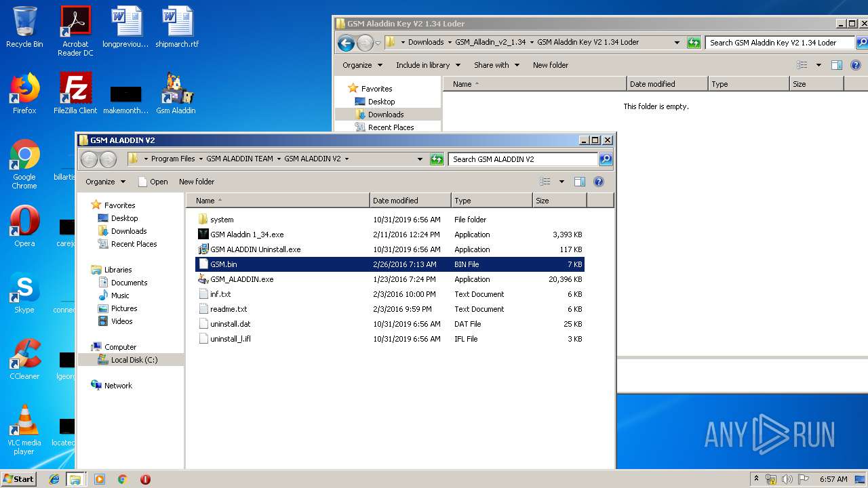Screen dimensions: 868x488
Task: Open the Firefox desktop shortcut
Action: [x=24, y=94]
